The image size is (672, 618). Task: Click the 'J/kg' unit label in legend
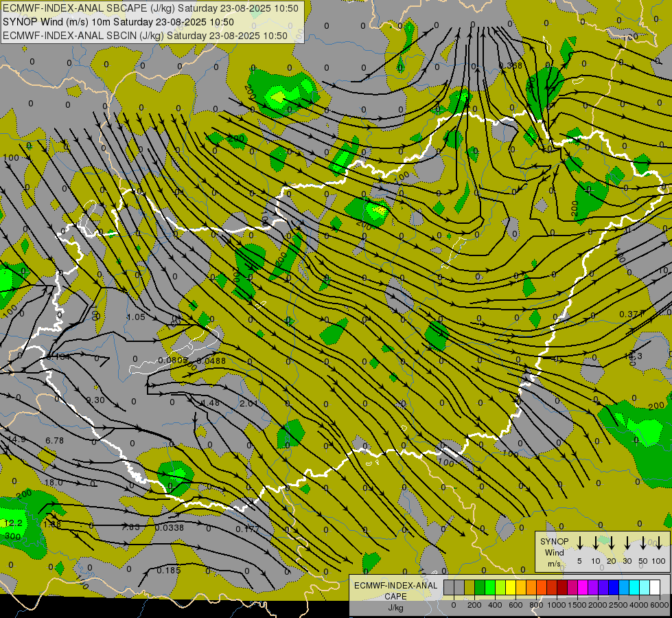coord(395,608)
